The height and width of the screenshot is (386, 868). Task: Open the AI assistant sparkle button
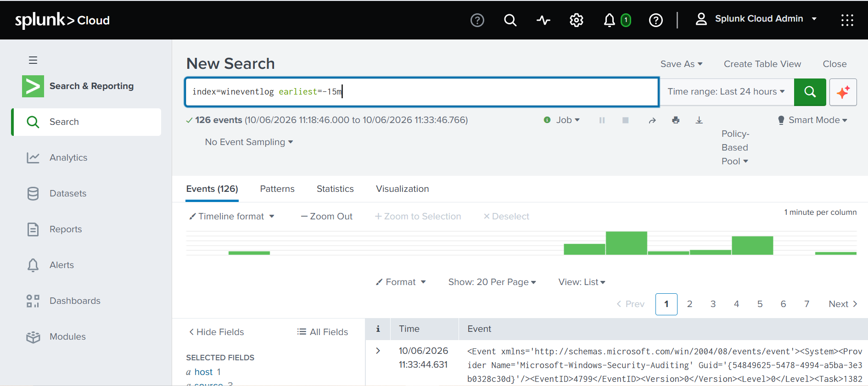coord(843,92)
